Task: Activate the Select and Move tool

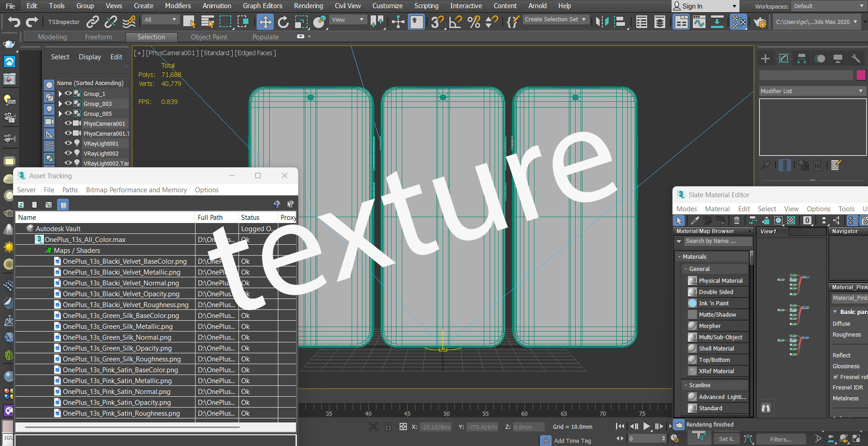Action: (x=265, y=22)
